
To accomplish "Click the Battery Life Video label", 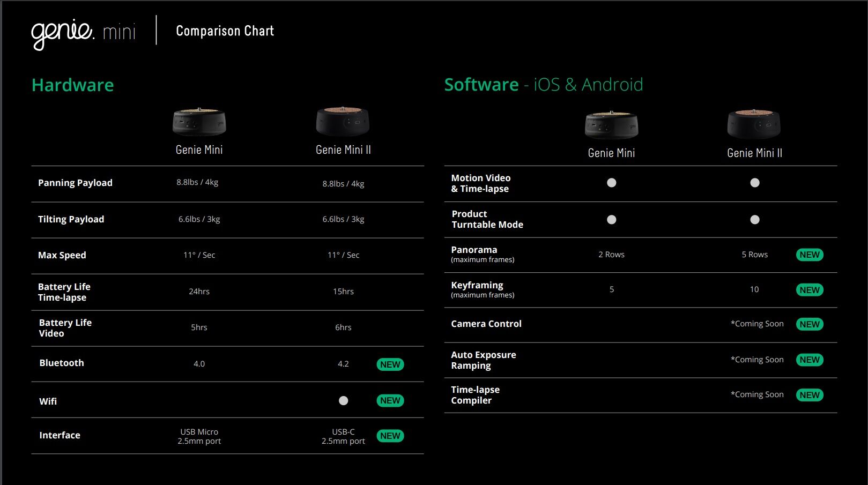I will [x=65, y=328].
